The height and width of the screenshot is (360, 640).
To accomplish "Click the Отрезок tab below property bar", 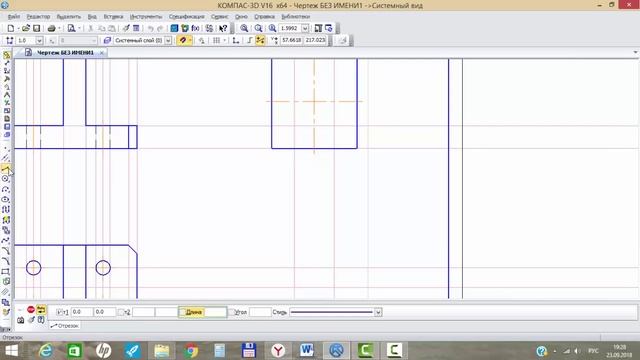I will point(64,326).
